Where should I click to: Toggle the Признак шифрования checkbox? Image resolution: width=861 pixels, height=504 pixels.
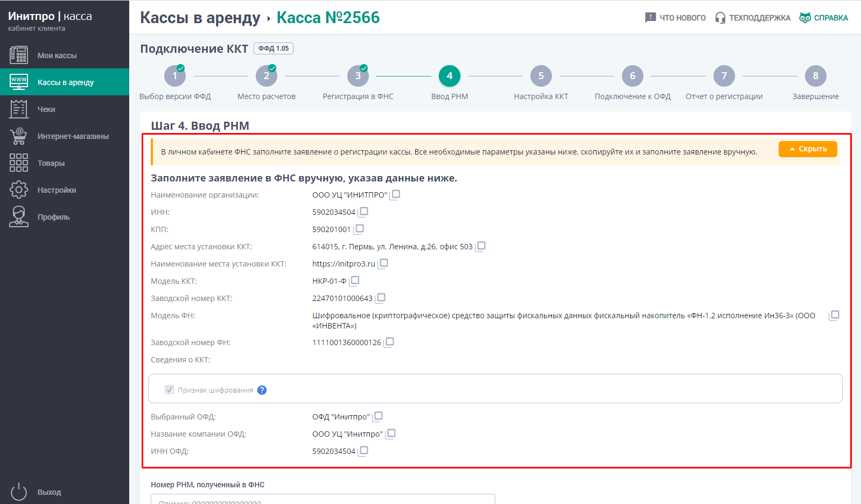(169, 389)
